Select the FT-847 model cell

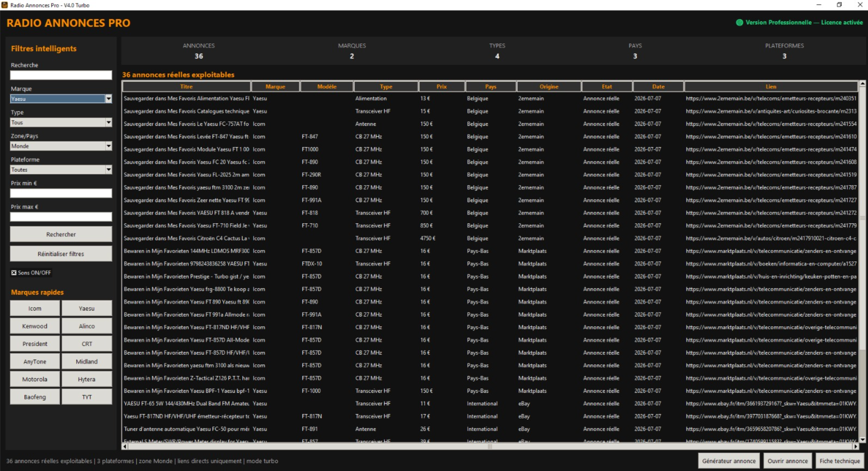click(310, 137)
